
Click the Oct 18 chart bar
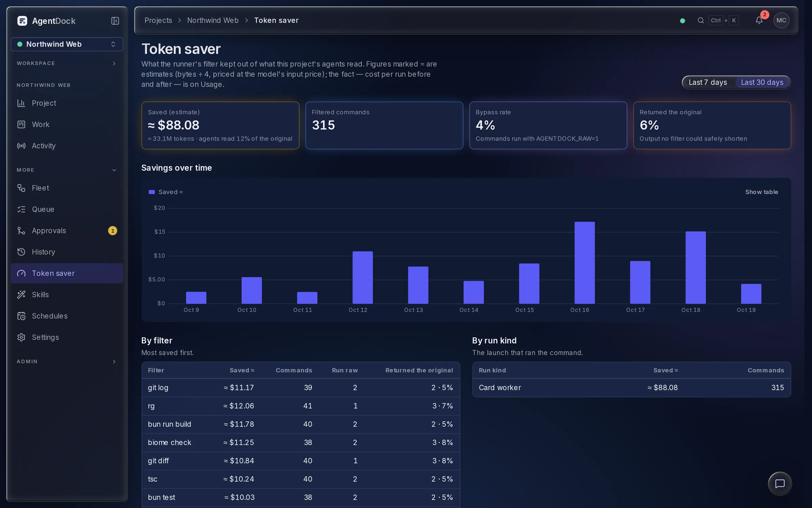tap(696, 268)
